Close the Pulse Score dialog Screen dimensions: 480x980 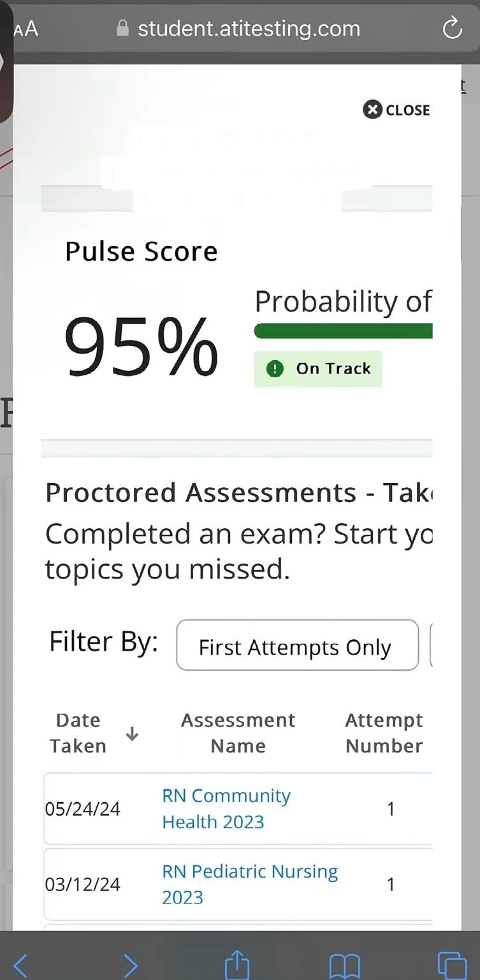(396, 110)
